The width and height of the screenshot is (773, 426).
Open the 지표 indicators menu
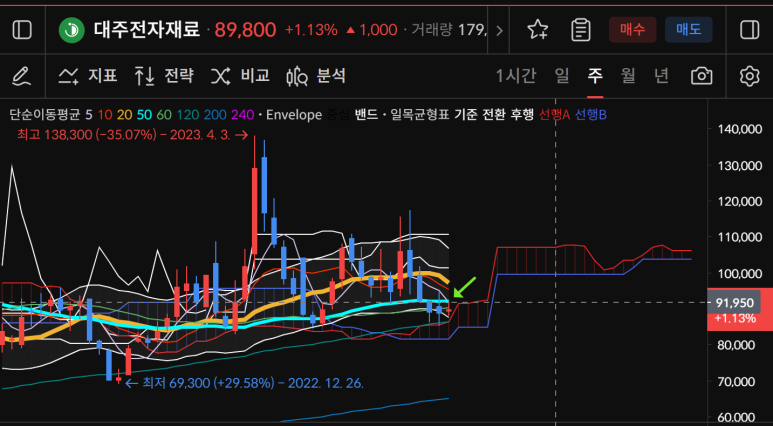click(88, 76)
